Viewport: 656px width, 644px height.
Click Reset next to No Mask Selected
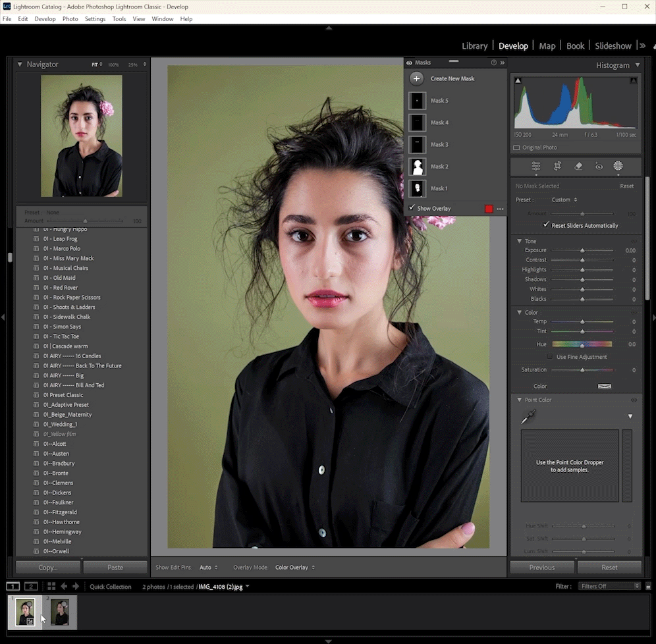[626, 186]
